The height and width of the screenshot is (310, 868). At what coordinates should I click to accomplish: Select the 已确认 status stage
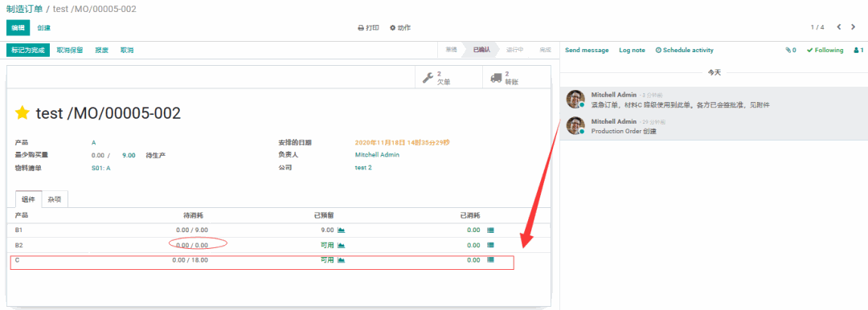click(x=481, y=50)
